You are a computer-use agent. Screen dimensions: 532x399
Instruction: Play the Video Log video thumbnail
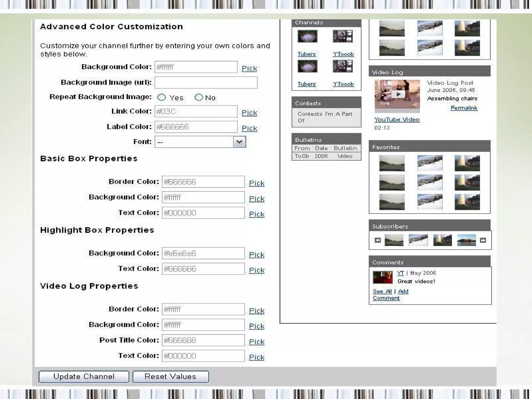(x=397, y=95)
